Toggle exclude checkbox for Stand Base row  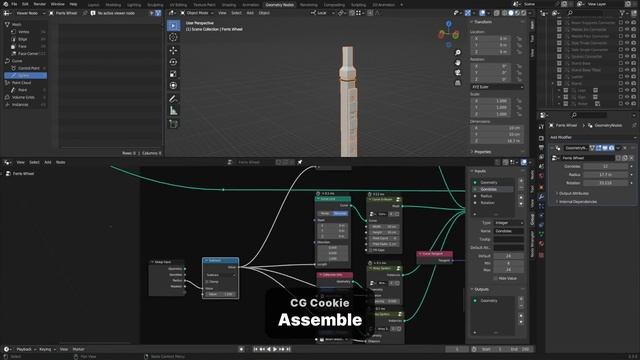(x=621, y=63)
